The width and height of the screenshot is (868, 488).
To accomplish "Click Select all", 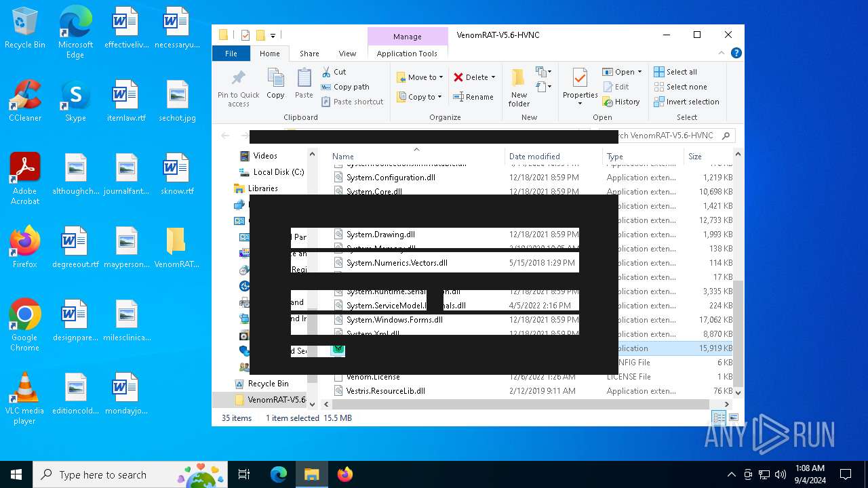I will 675,72.
